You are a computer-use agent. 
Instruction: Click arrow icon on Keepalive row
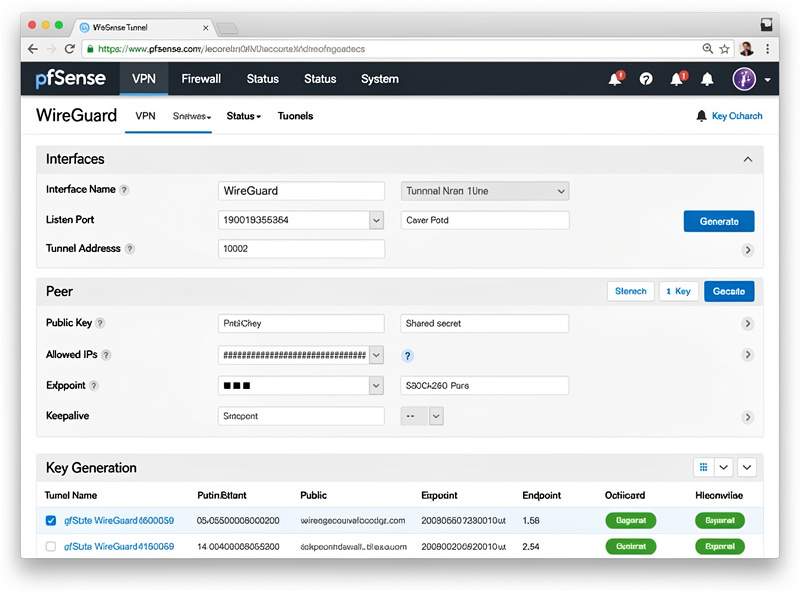click(x=748, y=417)
